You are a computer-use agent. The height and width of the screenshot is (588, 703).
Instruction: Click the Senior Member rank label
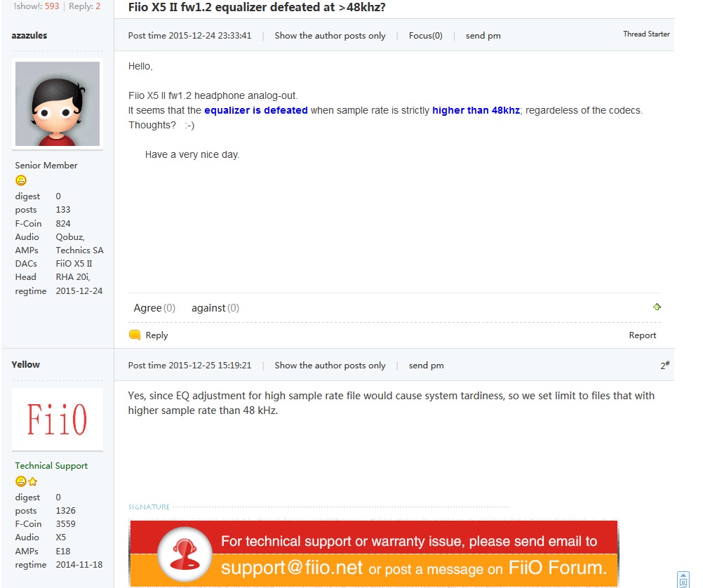tap(46, 165)
